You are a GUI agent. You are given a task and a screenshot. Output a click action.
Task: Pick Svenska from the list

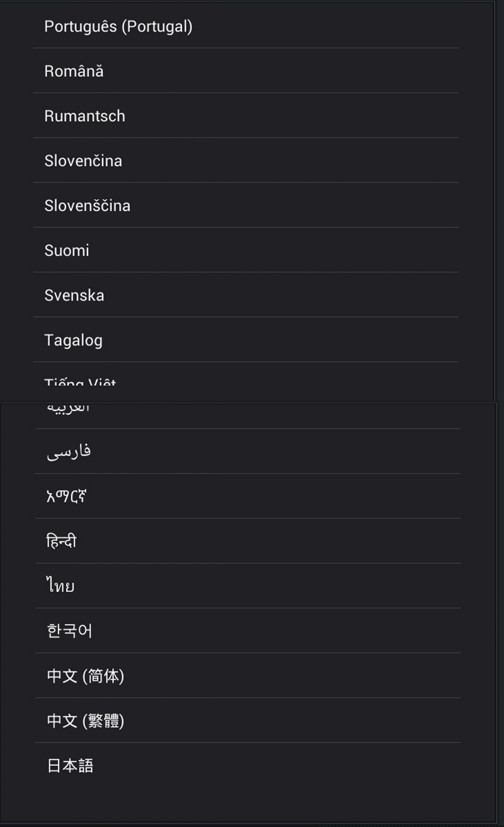246,294
